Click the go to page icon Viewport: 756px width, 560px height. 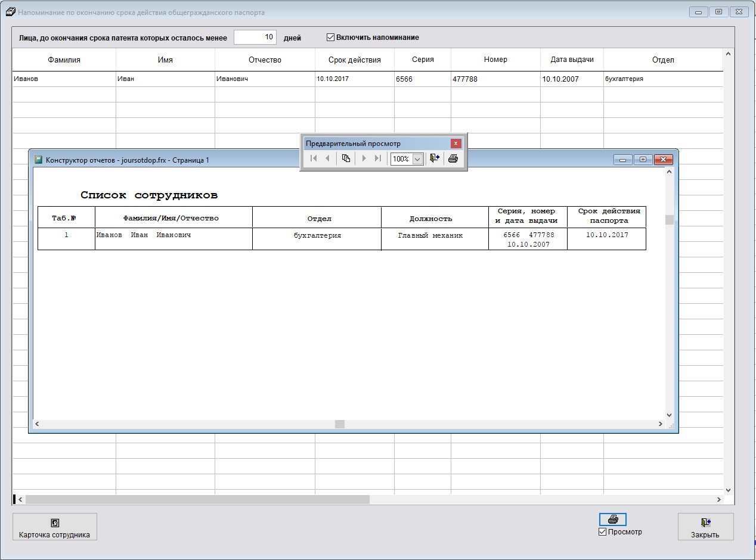[346, 158]
